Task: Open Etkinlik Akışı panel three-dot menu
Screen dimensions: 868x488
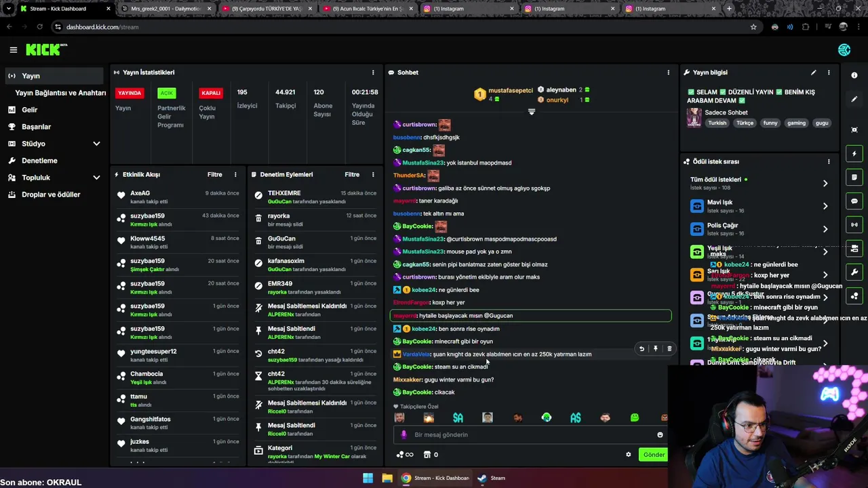Action: pos(235,174)
